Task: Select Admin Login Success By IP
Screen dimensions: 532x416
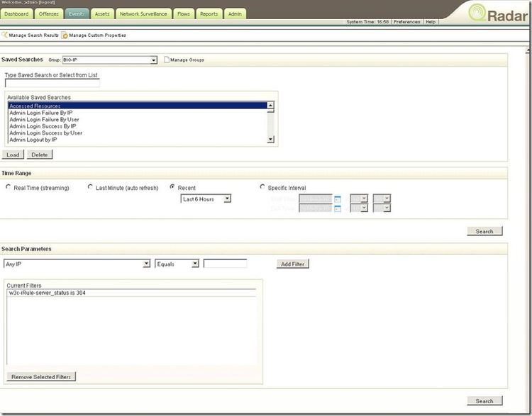Action: [138, 126]
